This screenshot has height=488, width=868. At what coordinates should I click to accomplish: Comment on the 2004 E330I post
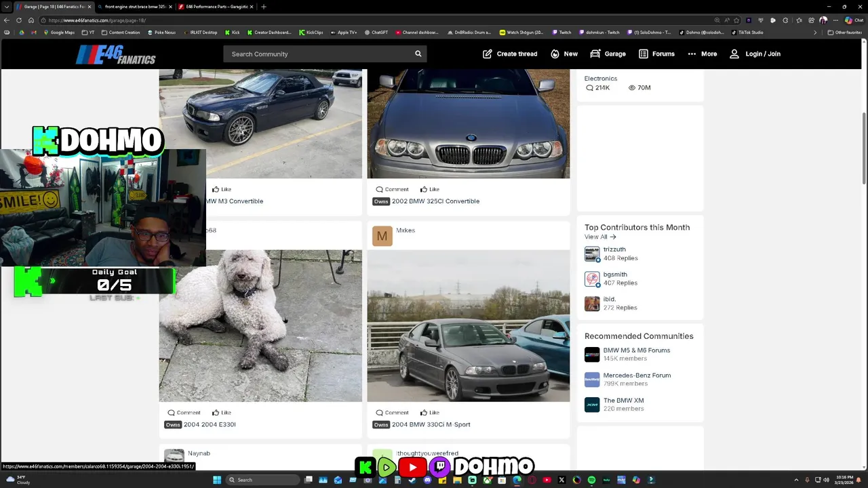[184, 412]
